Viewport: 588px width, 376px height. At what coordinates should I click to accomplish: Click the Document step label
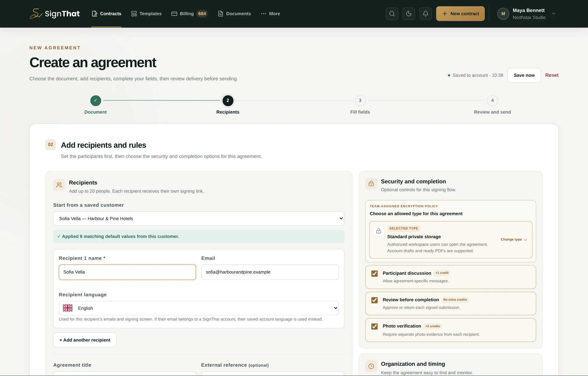pyautogui.click(x=96, y=112)
